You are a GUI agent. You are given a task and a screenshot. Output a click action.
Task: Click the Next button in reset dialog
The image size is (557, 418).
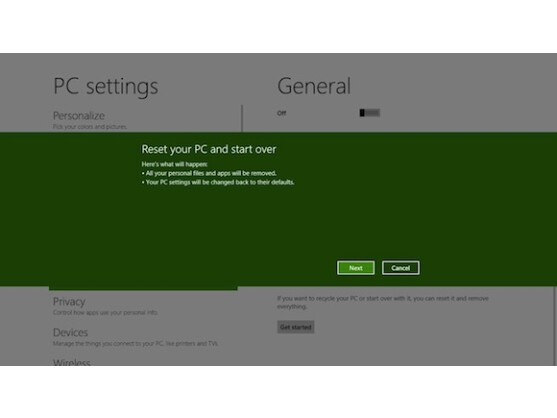[x=356, y=268]
